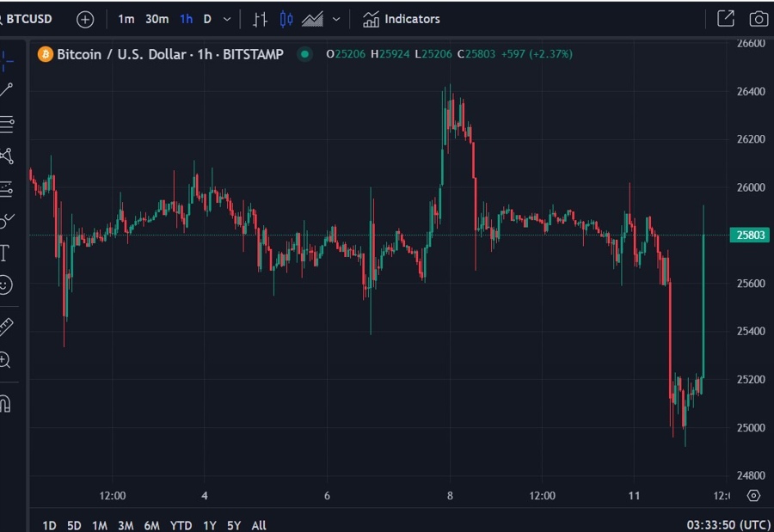Click the open value O25206

tap(346, 54)
